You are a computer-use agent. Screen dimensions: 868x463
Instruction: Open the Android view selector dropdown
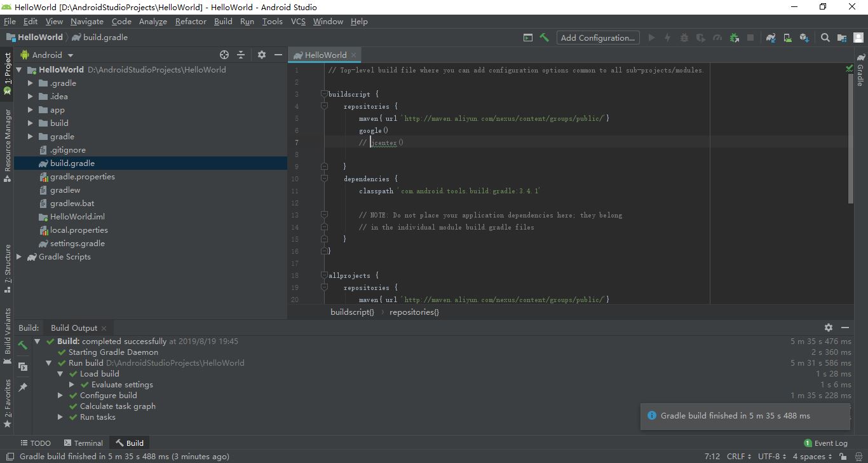click(55, 55)
